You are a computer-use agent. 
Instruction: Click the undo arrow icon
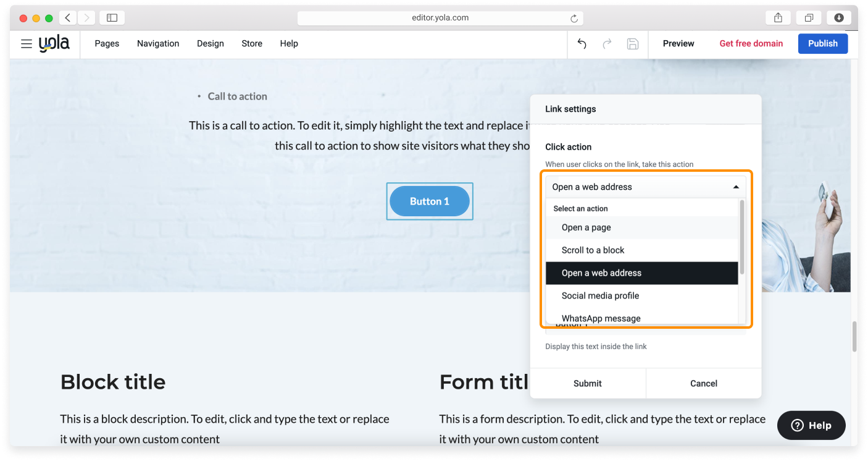pos(582,44)
